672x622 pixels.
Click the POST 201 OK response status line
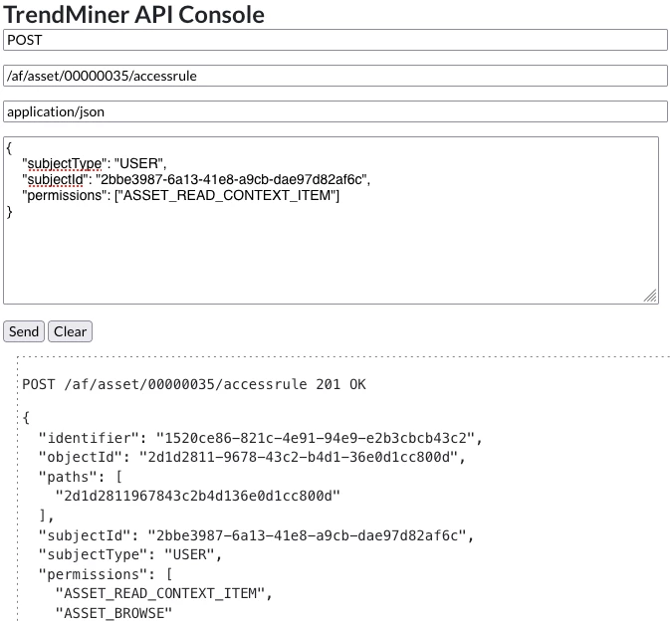point(194,384)
